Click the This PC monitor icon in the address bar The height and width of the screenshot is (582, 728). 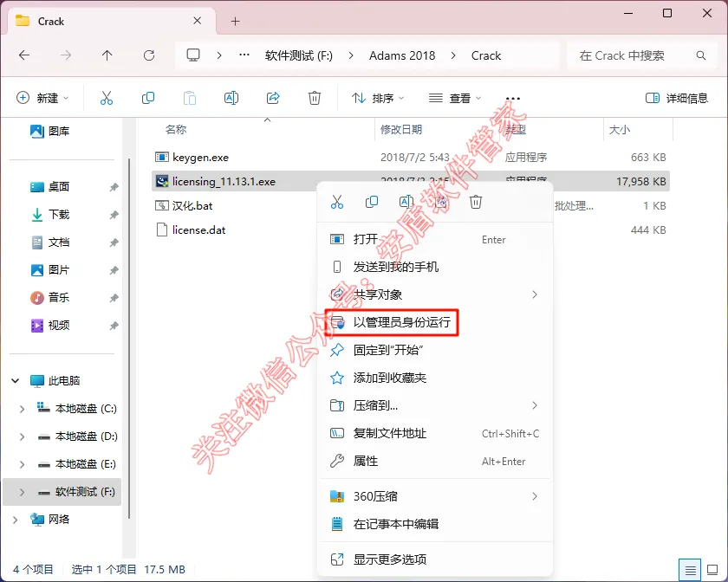tap(193, 55)
